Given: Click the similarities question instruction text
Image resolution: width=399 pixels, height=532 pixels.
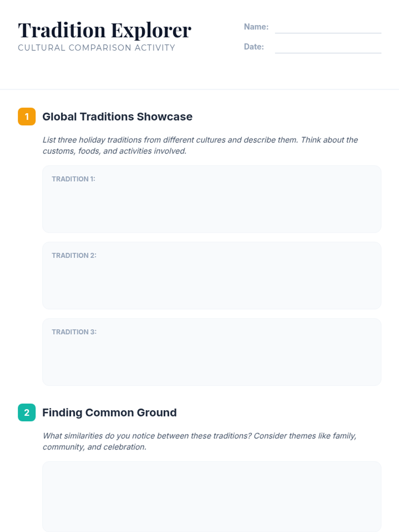Looking at the screenshot, I should [x=199, y=441].
